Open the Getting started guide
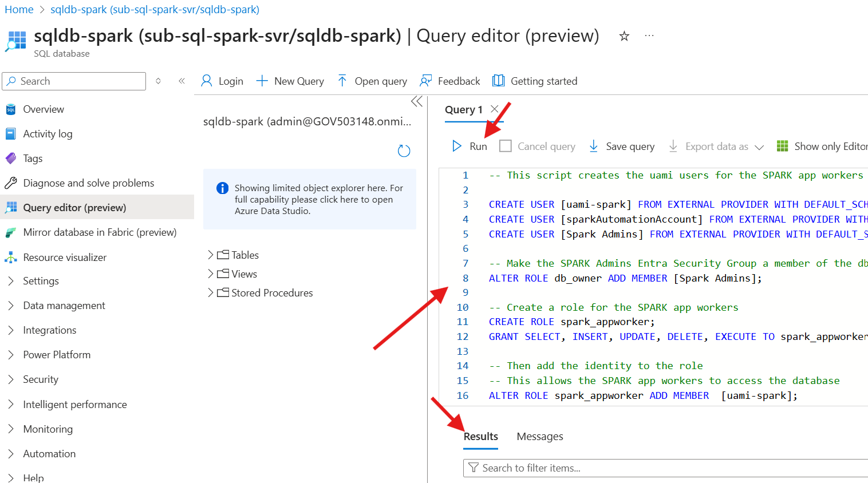The height and width of the screenshot is (483, 868). coord(535,81)
